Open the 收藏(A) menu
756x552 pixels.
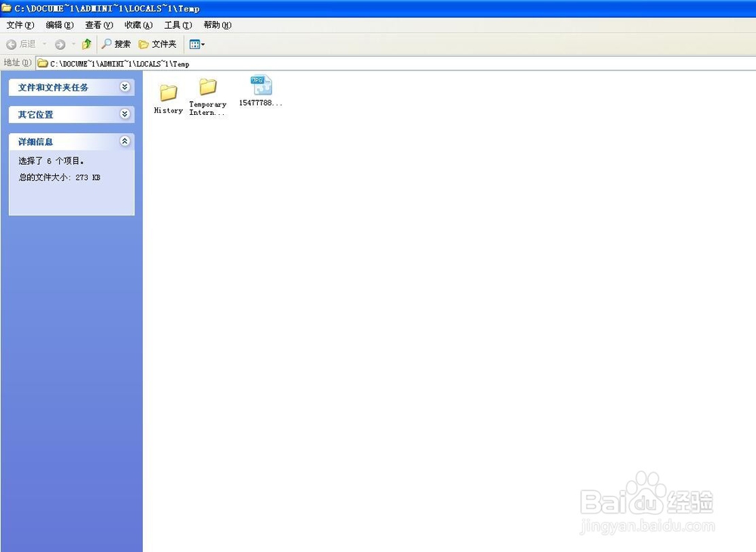click(x=138, y=25)
